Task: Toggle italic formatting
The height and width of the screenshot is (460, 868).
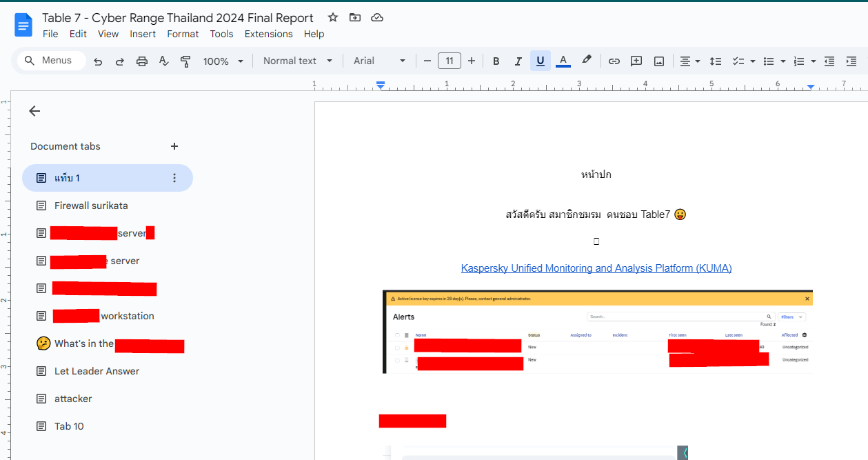Action: [518, 61]
